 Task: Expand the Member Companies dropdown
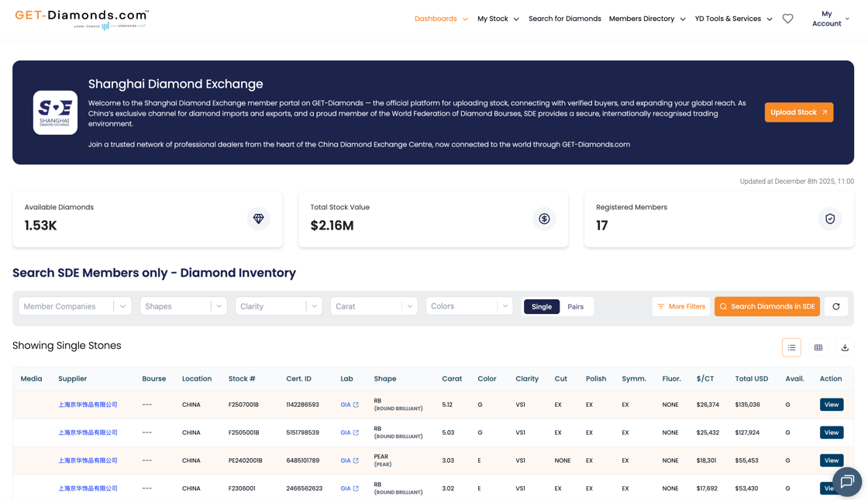click(x=75, y=306)
